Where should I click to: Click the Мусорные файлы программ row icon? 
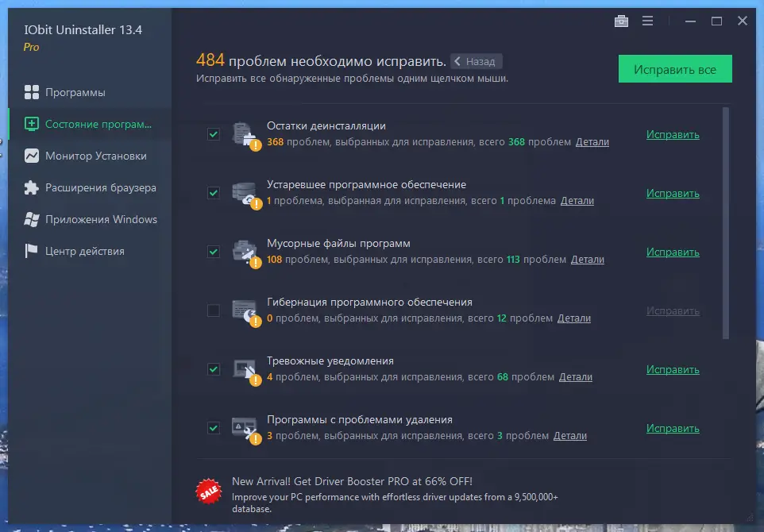[x=246, y=253]
